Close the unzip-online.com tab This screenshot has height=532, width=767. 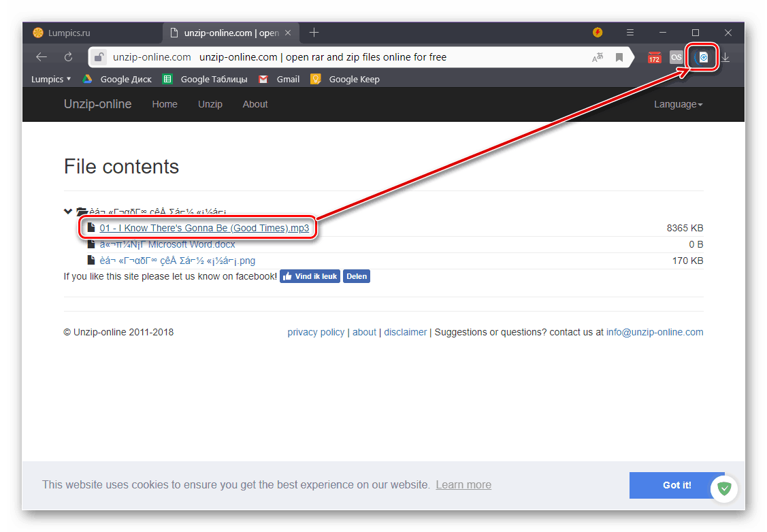288,33
